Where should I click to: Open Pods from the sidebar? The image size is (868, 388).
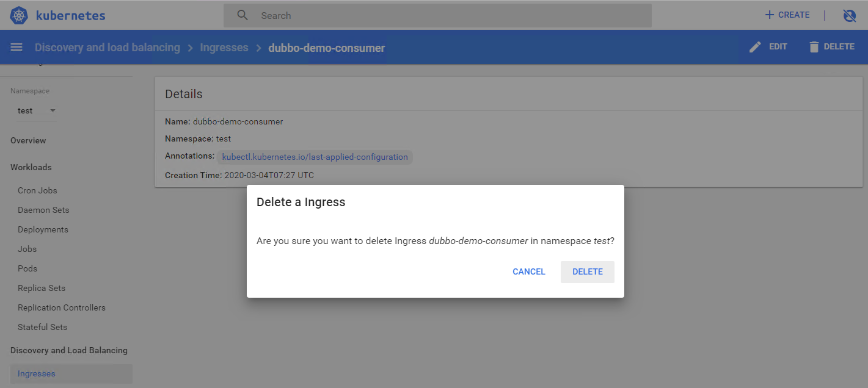pos(27,268)
